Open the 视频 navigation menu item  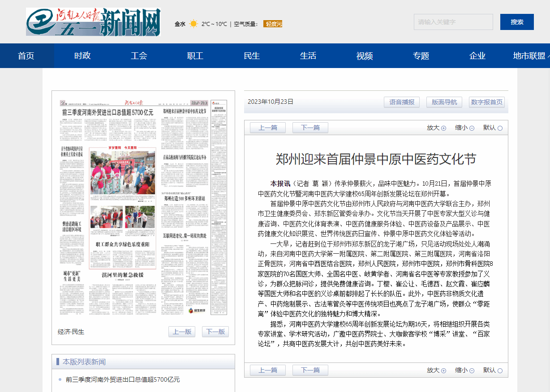coord(365,56)
